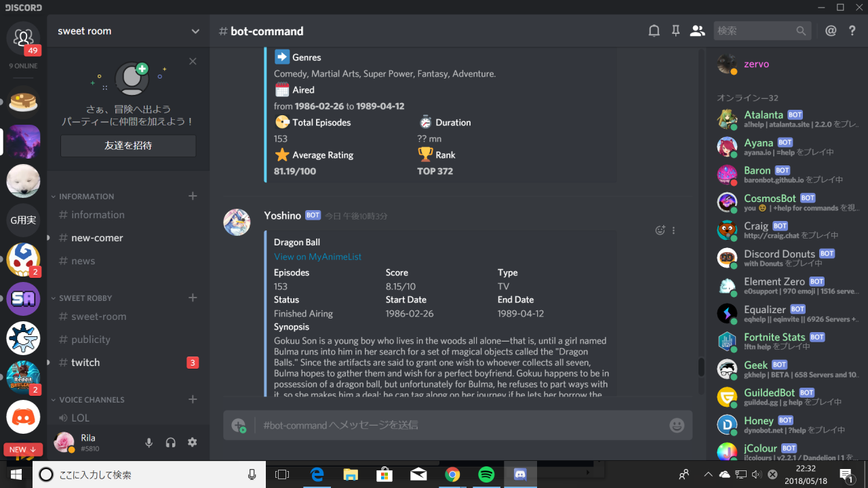The height and width of the screenshot is (488, 868).
Task: Select Honey bot in member list
Action: [x=787, y=425]
